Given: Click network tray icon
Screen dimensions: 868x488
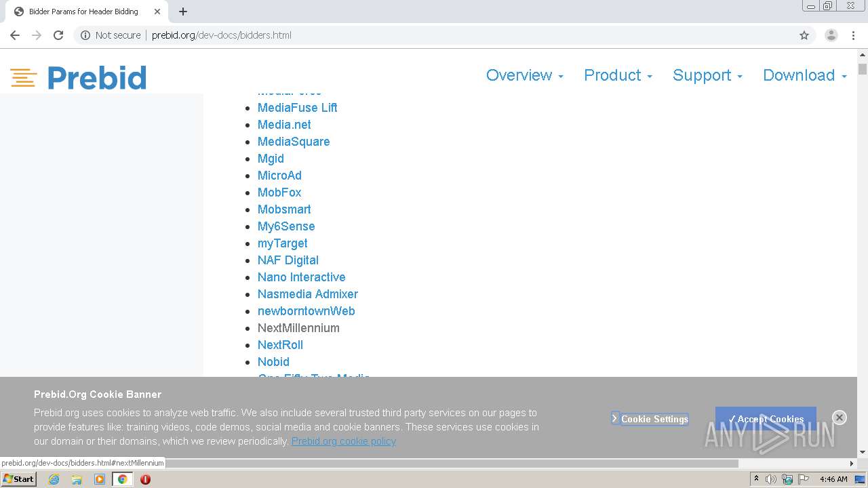Looking at the screenshot, I should point(787,479).
